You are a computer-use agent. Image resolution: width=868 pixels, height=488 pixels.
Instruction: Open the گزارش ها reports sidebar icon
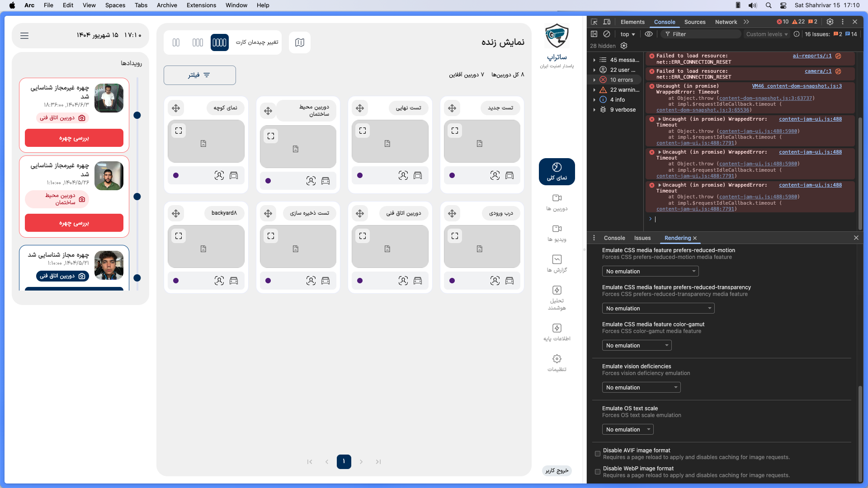[557, 264]
